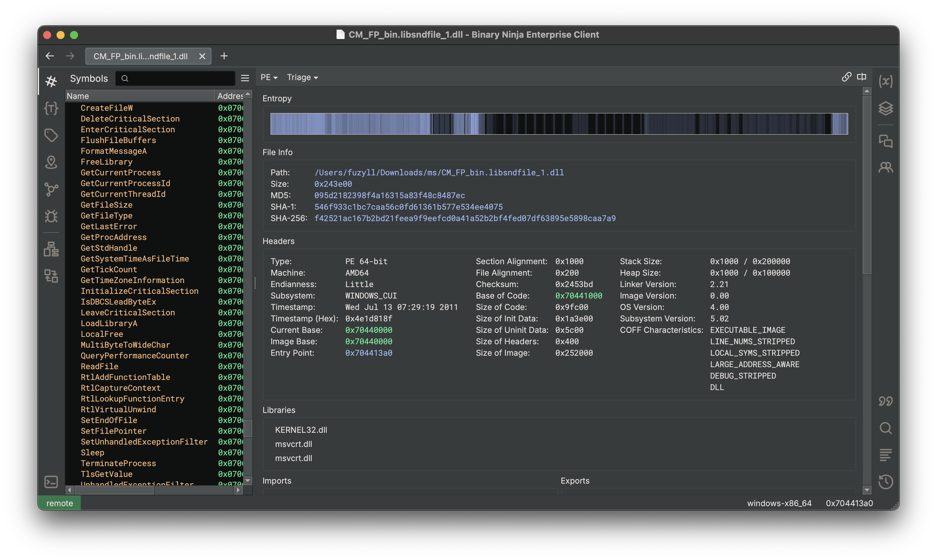Toggle the Symbols sidebar hash icon

51,81
